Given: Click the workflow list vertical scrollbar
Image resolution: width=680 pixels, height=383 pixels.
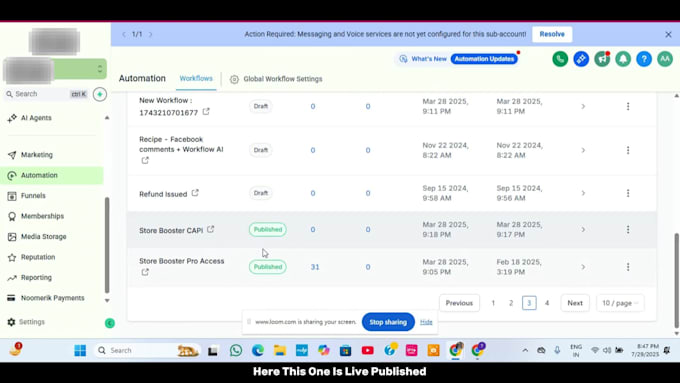Looking at the screenshot, I should pyautogui.click(x=676, y=280).
